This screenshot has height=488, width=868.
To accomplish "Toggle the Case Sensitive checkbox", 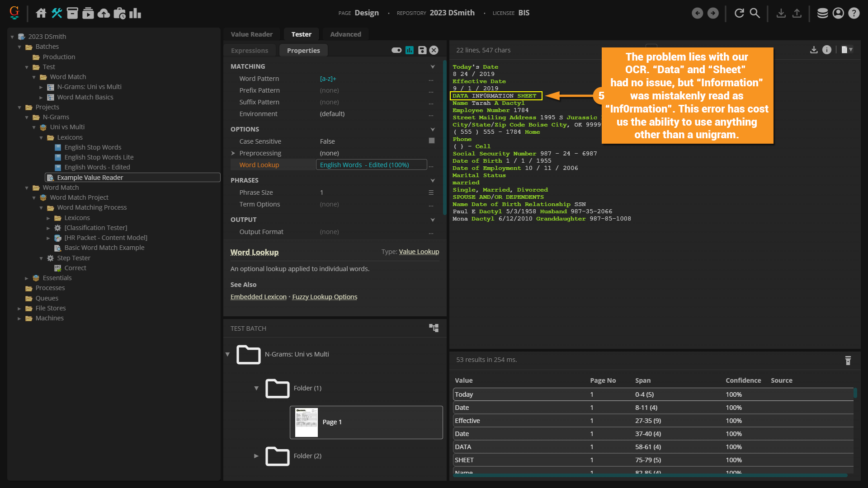I will pyautogui.click(x=431, y=141).
